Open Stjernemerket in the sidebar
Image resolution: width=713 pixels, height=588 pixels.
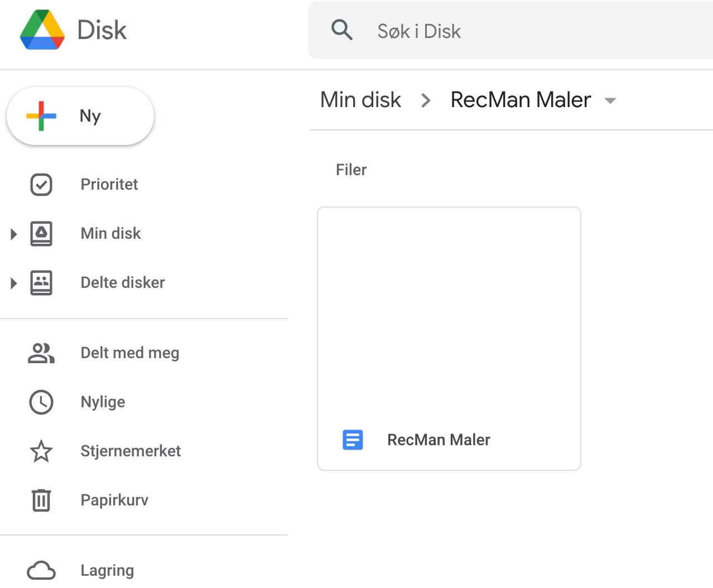click(x=131, y=451)
